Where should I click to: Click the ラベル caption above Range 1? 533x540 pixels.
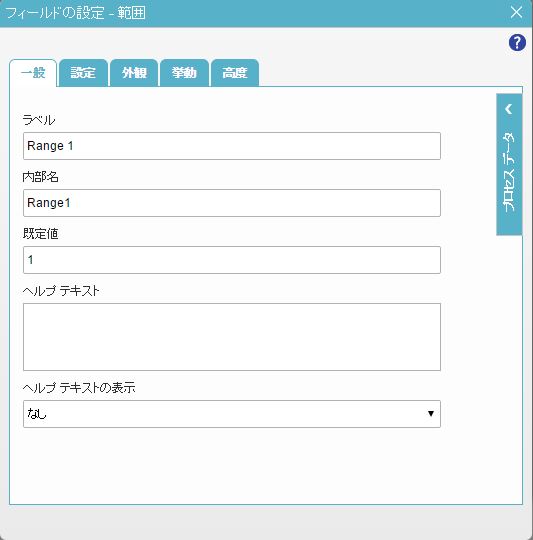[39, 120]
